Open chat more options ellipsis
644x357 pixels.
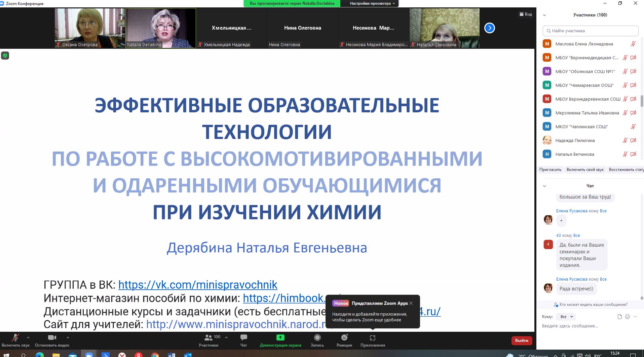[635, 317]
